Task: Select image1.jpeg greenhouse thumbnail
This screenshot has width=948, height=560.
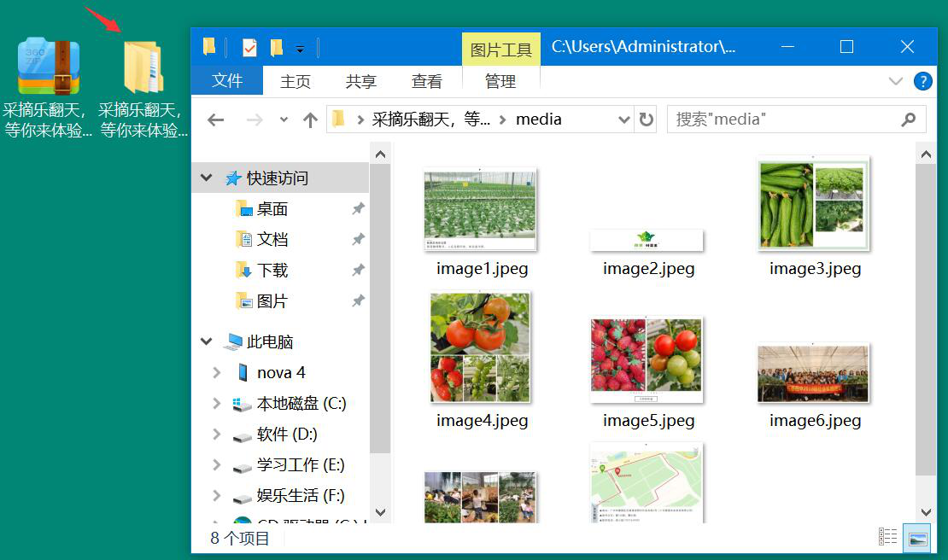Action: point(480,210)
